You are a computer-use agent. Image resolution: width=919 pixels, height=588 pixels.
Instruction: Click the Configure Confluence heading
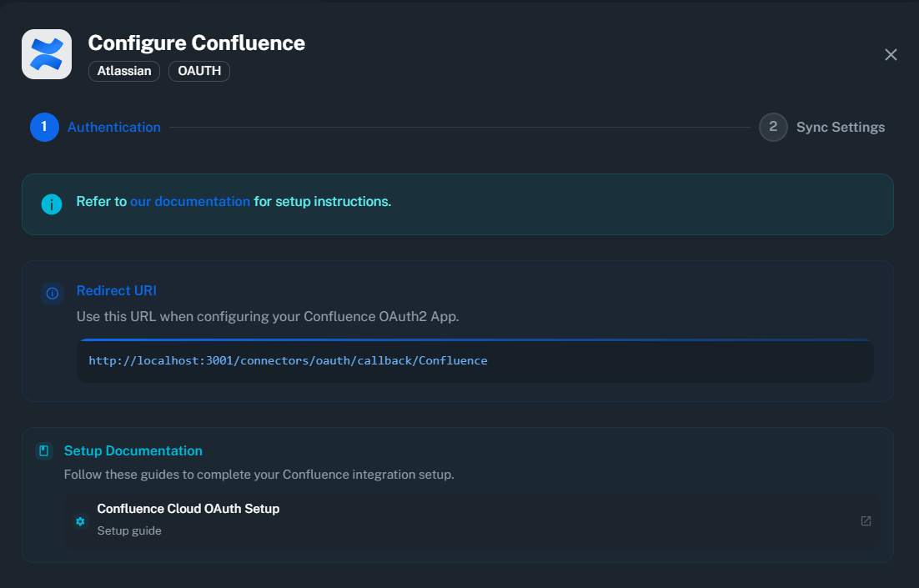tap(196, 43)
